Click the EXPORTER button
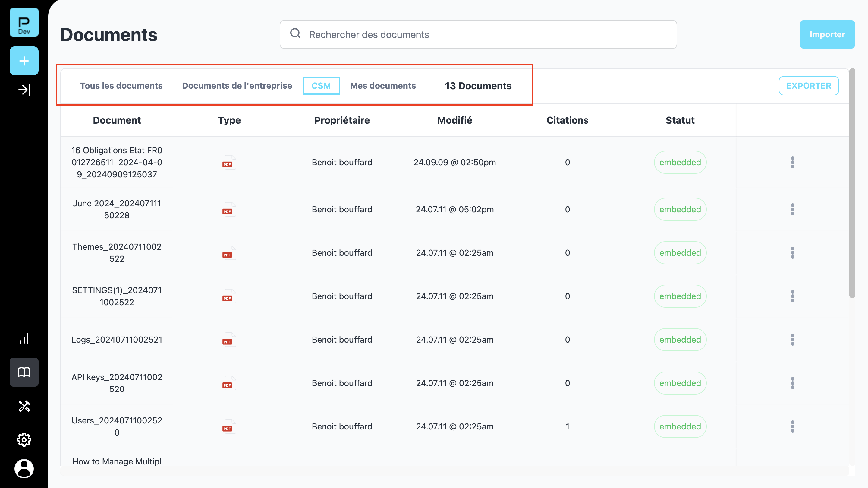Image resolution: width=868 pixels, height=488 pixels. [x=808, y=86]
